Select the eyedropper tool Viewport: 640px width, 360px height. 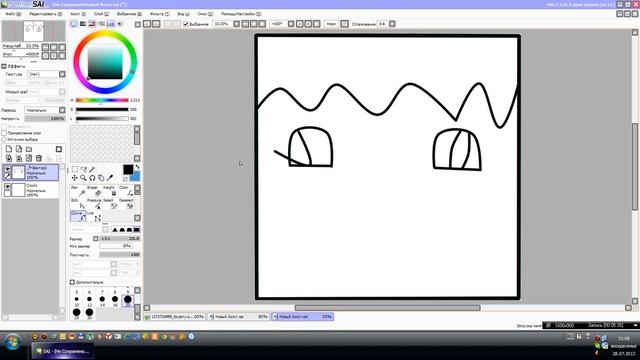point(110,178)
